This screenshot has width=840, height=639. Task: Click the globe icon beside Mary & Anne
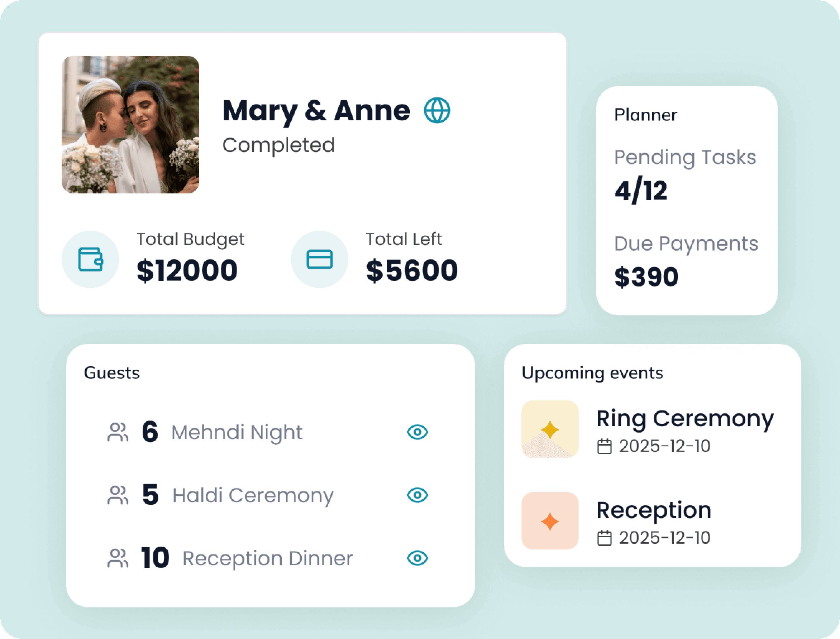coord(437,111)
